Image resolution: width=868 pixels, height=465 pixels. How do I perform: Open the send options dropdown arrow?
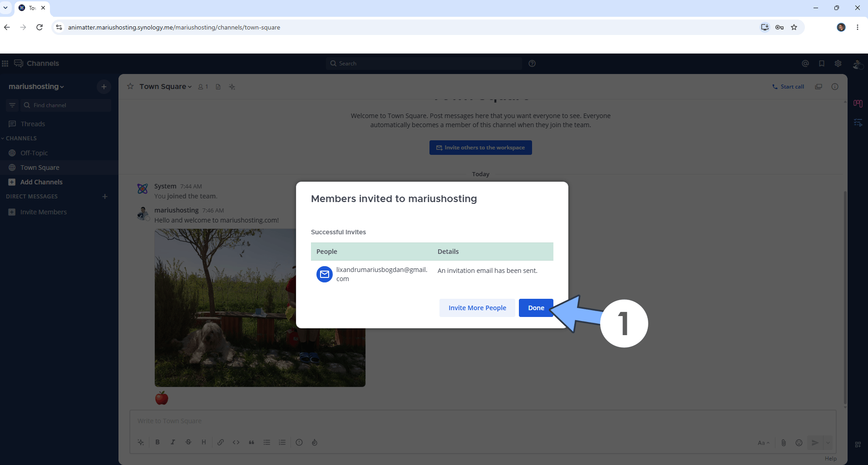click(828, 443)
